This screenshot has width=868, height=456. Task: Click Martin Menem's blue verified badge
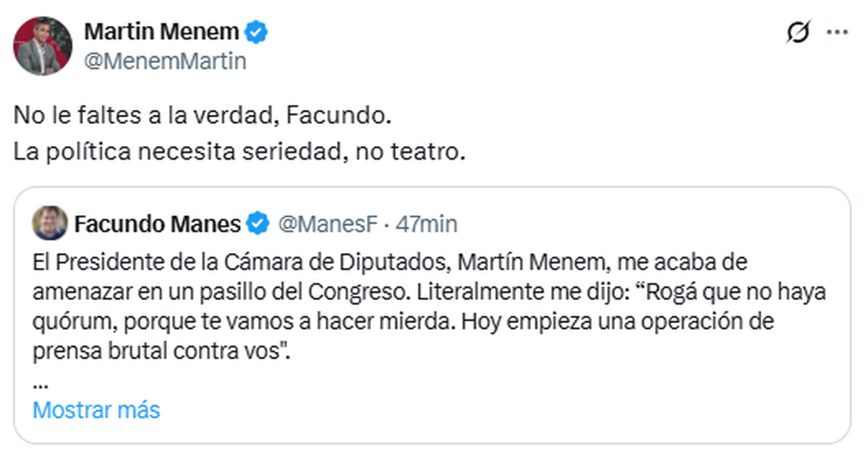258,32
